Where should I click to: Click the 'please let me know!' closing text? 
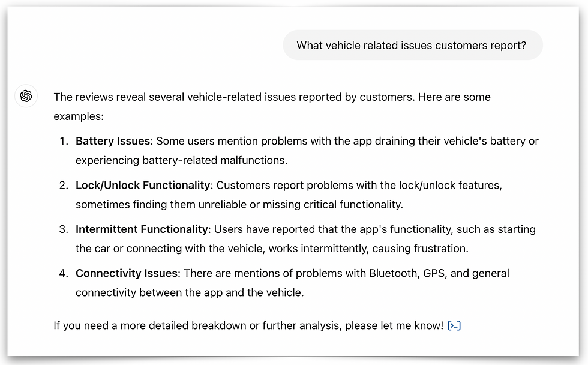point(394,325)
